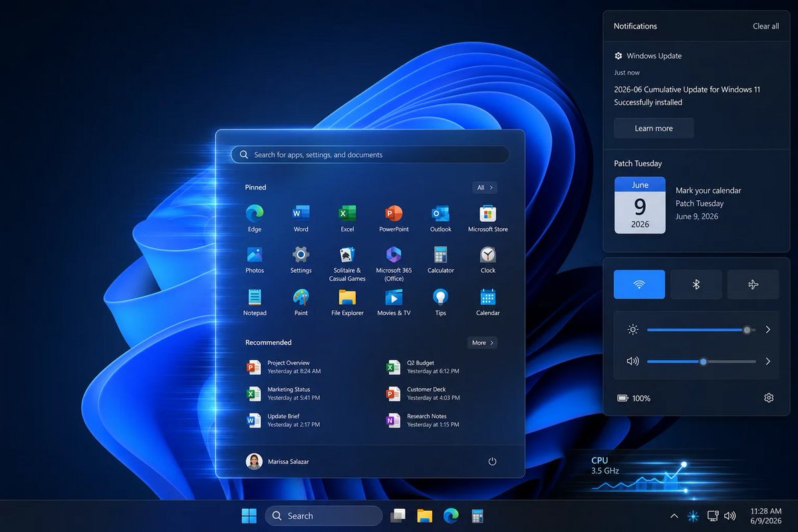Show hidden tray icons chevron
798x532 pixels.
[x=674, y=515]
